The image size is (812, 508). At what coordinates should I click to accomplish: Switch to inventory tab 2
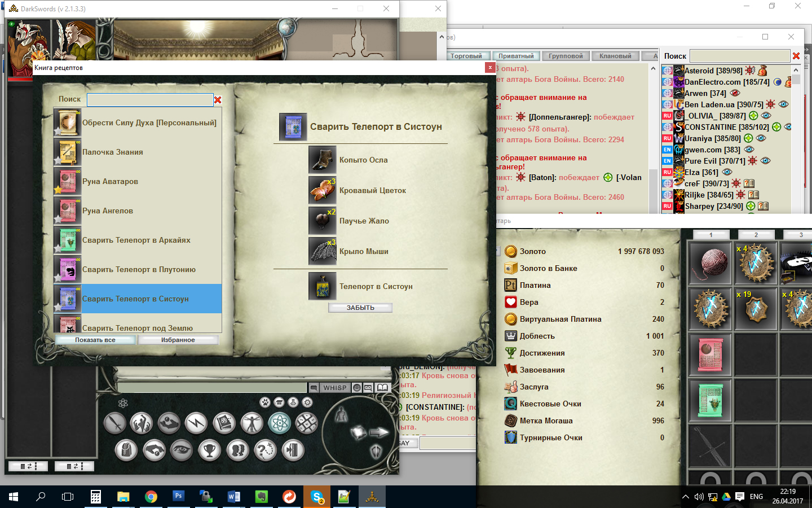756,234
